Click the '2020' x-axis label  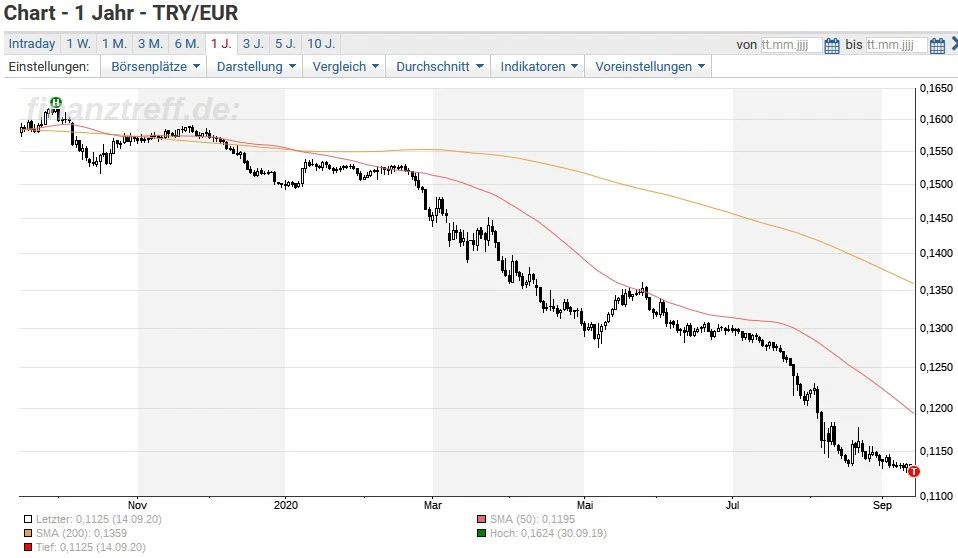point(286,505)
